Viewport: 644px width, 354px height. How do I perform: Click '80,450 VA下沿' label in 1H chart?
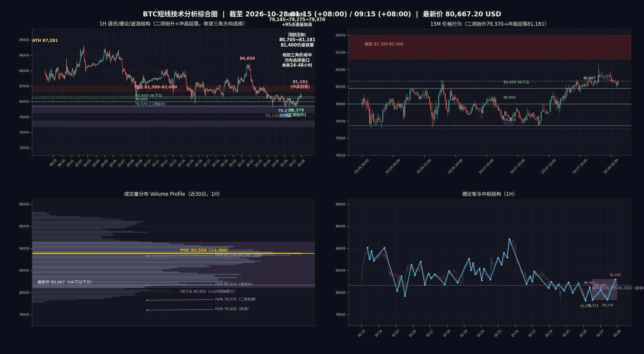coord(148,95)
